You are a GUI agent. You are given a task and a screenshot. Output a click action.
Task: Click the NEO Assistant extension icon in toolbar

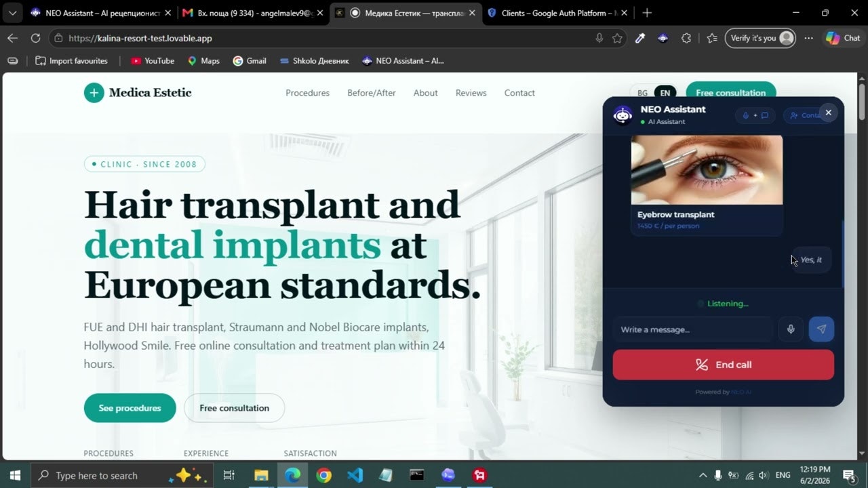[663, 38]
